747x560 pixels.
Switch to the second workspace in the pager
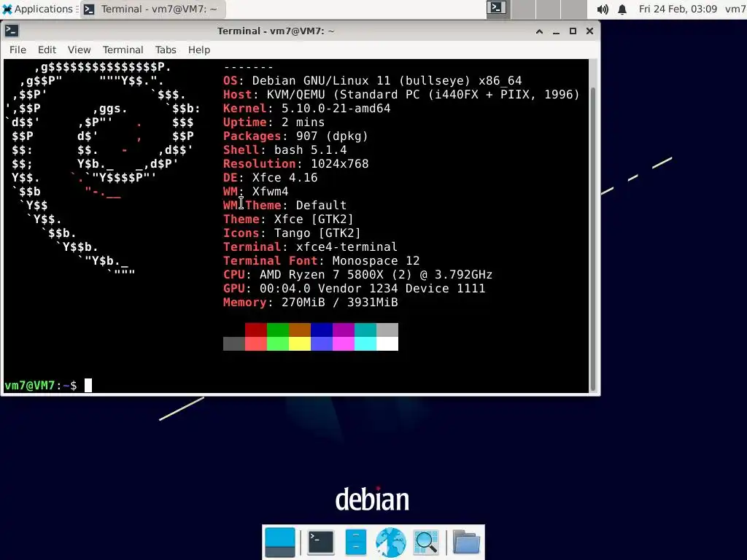pyautogui.click(x=524, y=9)
